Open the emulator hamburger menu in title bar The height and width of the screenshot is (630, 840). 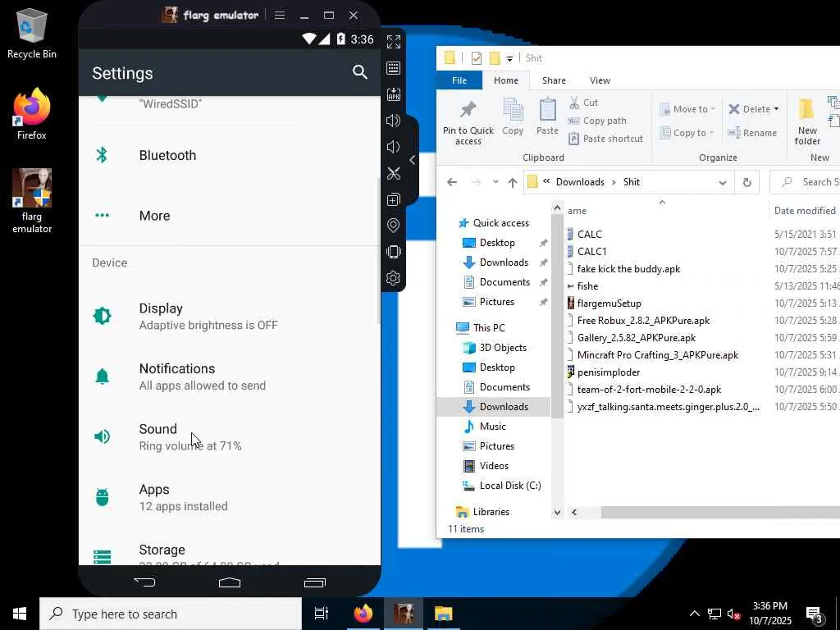pyautogui.click(x=280, y=15)
